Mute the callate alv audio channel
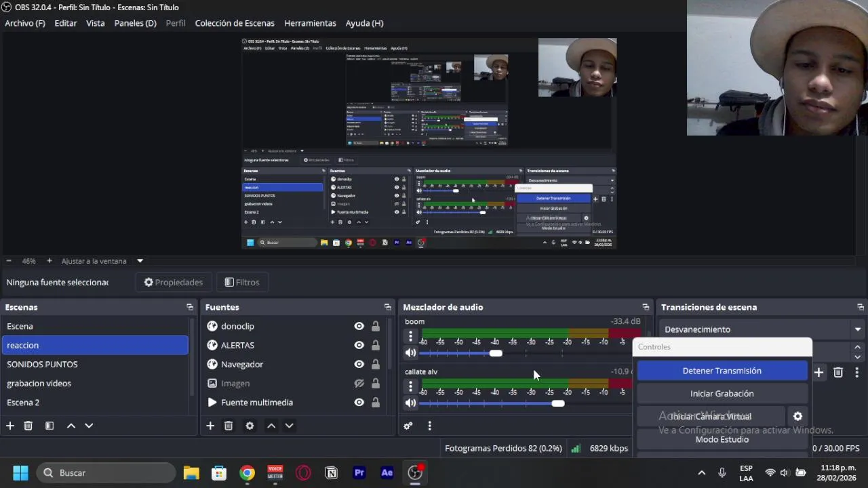The image size is (868, 488). click(410, 403)
